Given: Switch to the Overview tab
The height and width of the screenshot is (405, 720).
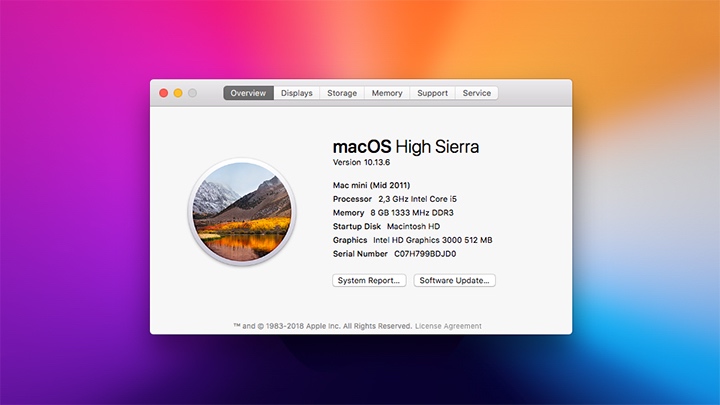Looking at the screenshot, I should 248,93.
